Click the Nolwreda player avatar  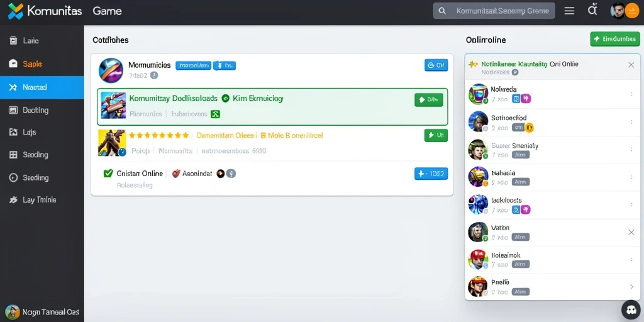tap(478, 94)
